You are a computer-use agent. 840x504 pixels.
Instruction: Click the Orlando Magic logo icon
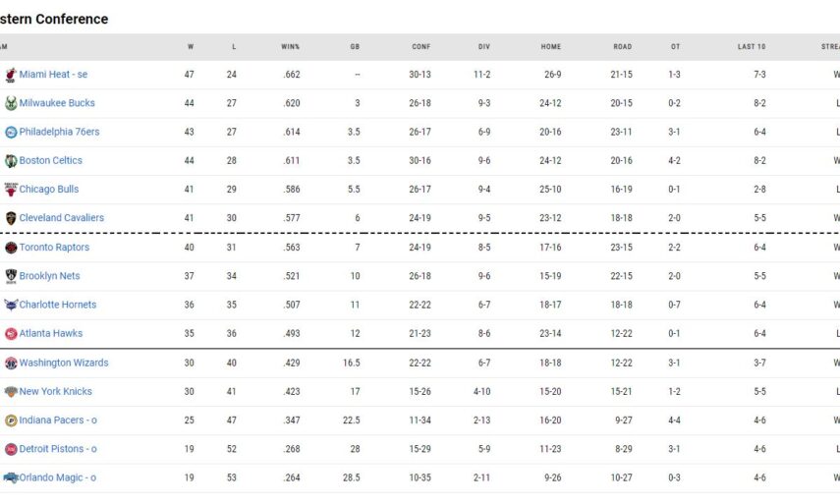click(x=11, y=477)
